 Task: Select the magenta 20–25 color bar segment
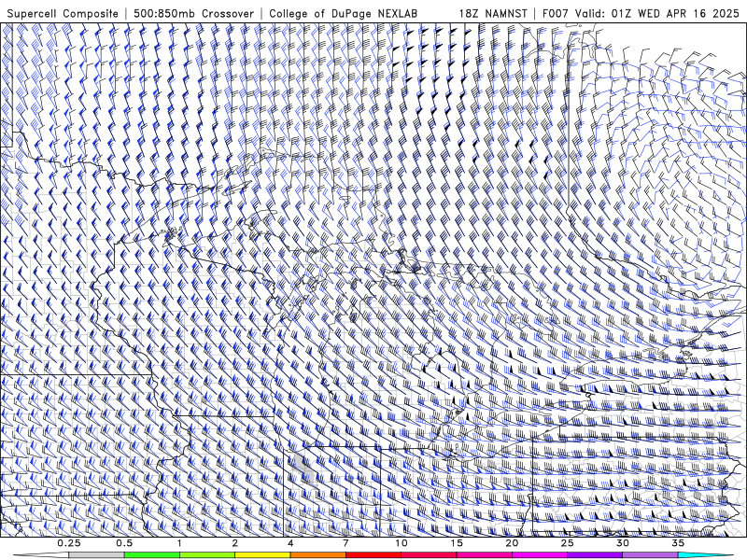(x=540, y=555)
